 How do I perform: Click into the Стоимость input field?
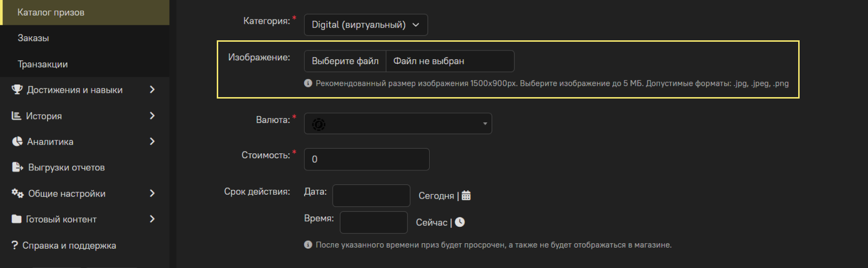click(x=367, y=159)
